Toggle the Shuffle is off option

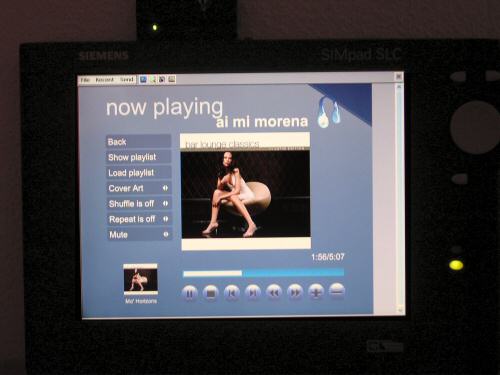pyautogui.click(x=139, y=204)
